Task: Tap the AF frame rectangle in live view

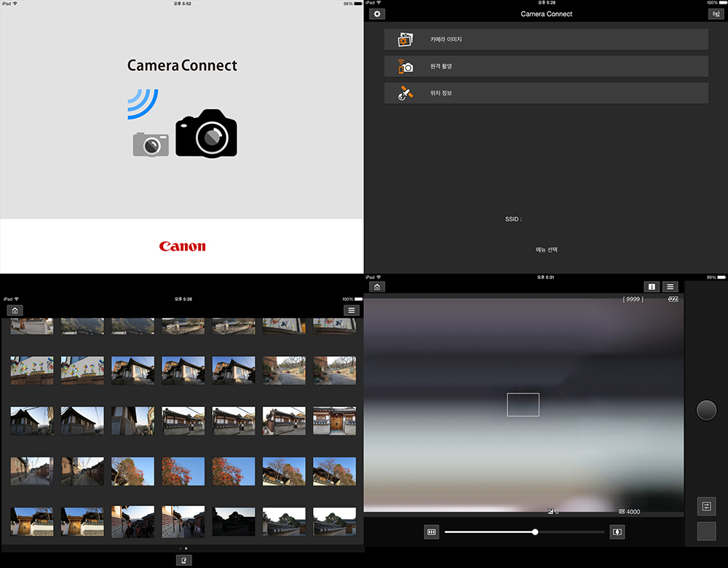Action: click(523, 405)
